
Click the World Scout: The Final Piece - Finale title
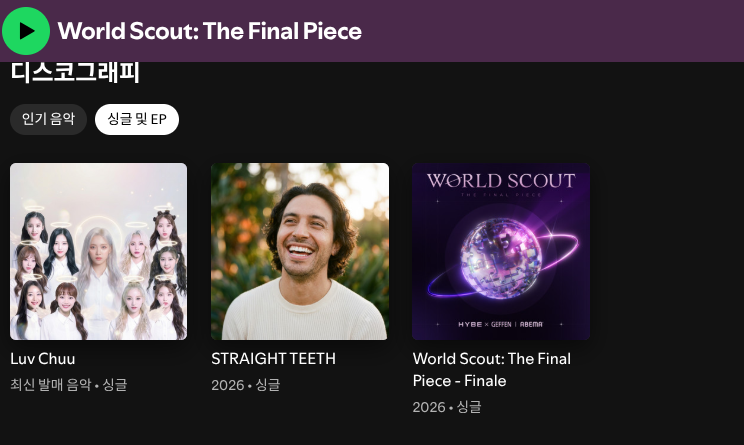click(x=492, y=370)
